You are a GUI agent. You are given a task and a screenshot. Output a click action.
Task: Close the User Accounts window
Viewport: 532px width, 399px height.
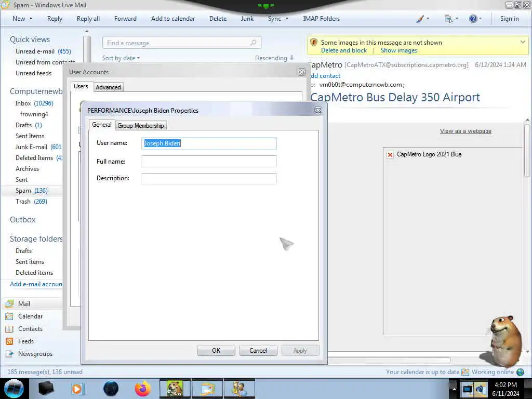[x=301, y=72]
